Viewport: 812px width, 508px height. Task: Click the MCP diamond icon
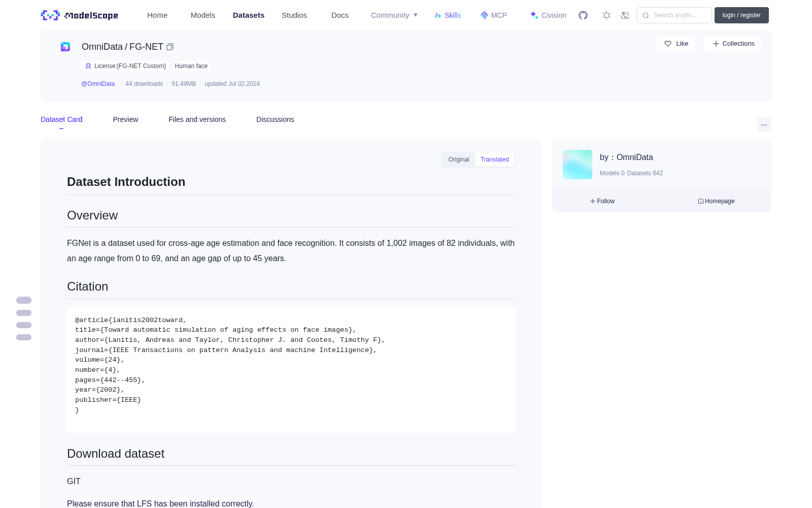click(484, 15)
